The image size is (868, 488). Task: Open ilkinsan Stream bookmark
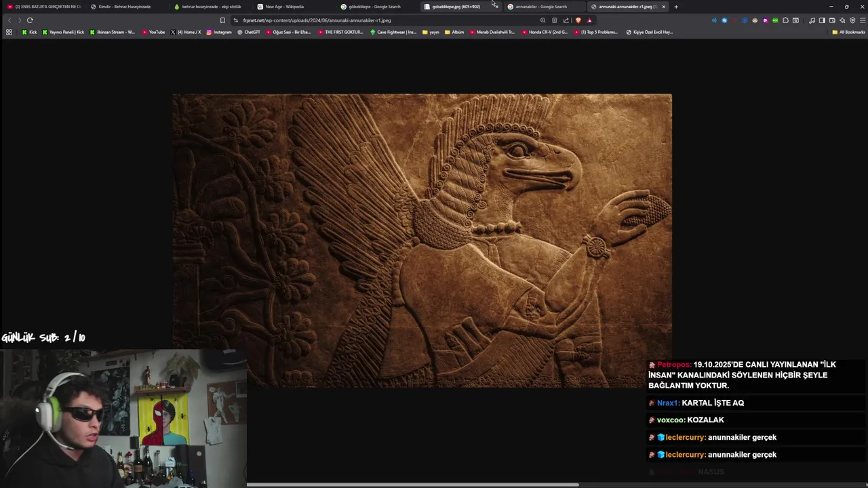click(112, 32)
